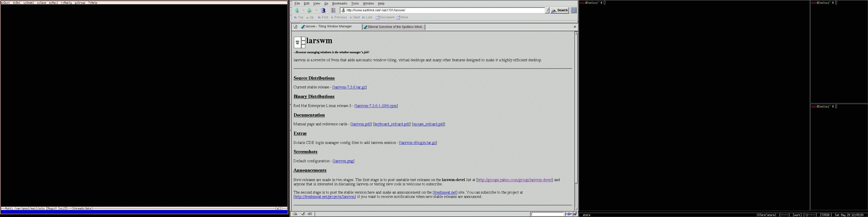Click the Mutt /var/spool/mail/octo status line

(x=144, y=208)
